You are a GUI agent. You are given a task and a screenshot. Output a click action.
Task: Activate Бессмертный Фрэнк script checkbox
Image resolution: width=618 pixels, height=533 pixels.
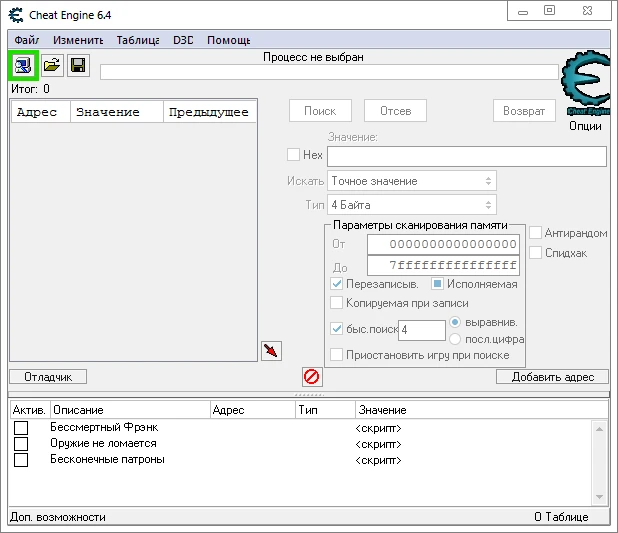[x=21, y=428]
